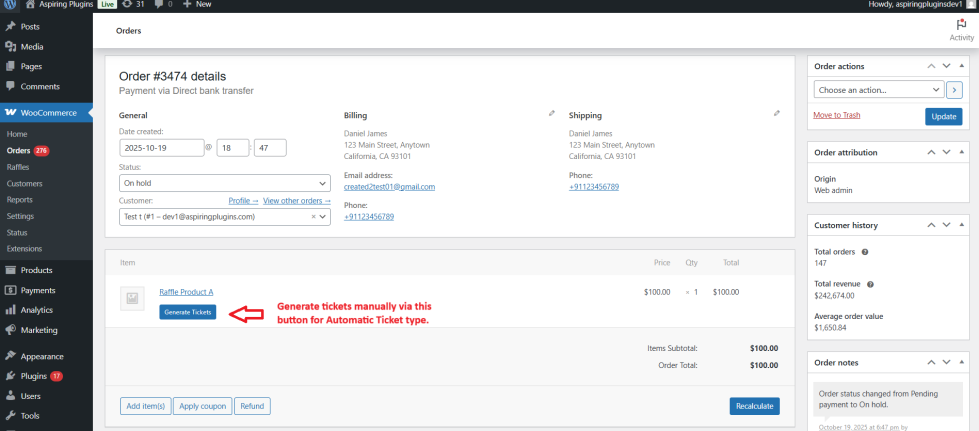979x431 pixels.
Task: Click the Move to Trash link
Action: coord(837,115)
